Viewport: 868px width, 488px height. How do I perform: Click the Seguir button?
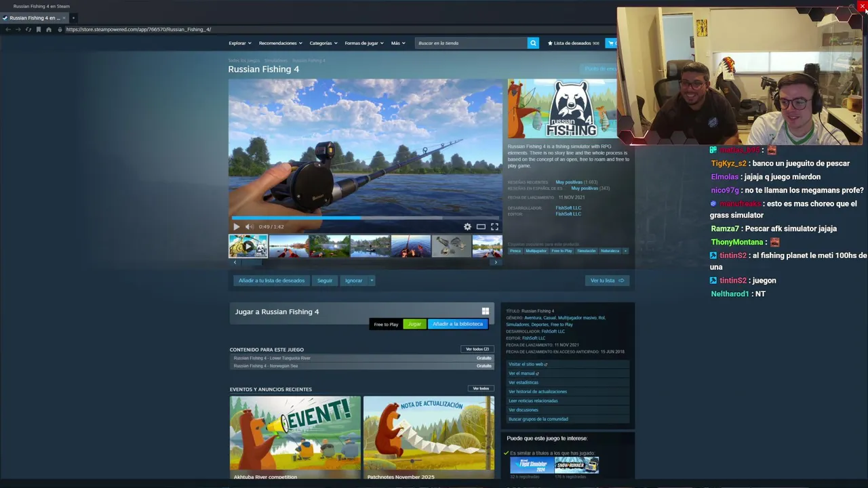[325, 280]
